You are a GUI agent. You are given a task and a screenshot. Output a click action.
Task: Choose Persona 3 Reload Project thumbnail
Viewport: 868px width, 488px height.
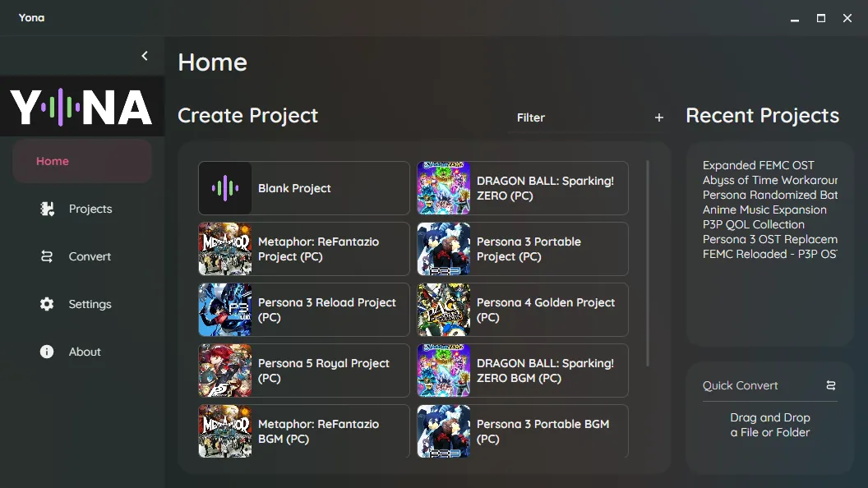point(225,310)
